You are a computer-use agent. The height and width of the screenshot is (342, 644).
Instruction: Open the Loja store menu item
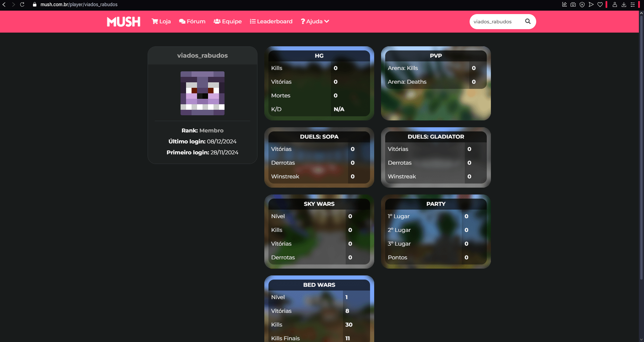161,21
